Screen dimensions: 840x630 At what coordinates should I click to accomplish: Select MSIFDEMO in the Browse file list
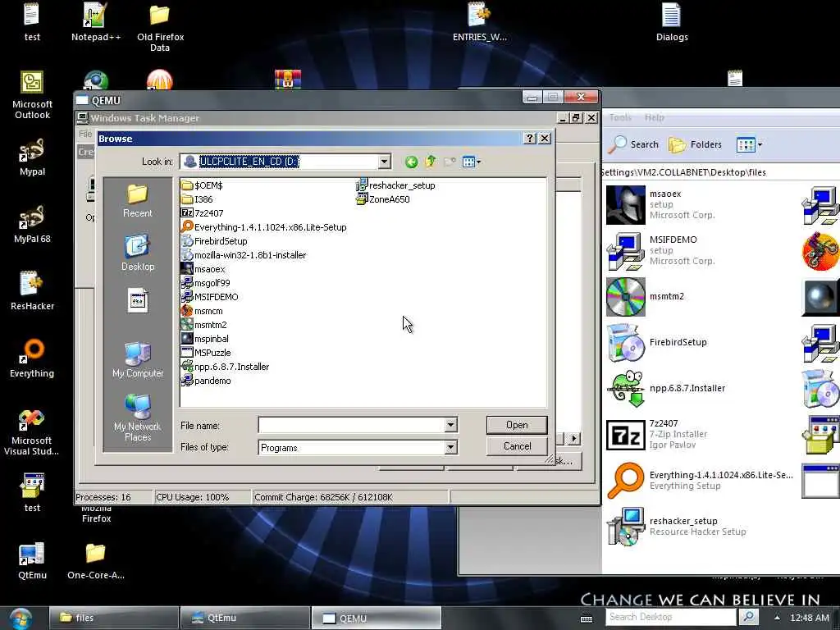click(x=210, y=297)
